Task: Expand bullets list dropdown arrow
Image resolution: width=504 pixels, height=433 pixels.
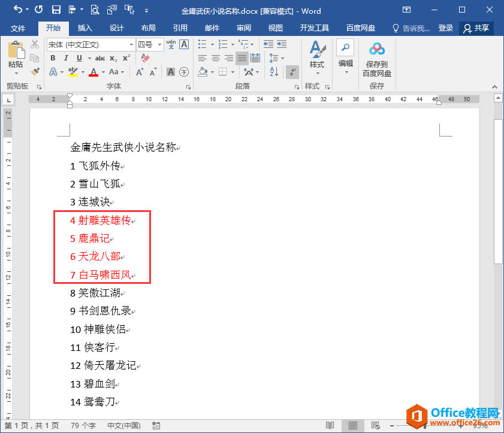Action: pyautogui.click(x=212, y=44)
